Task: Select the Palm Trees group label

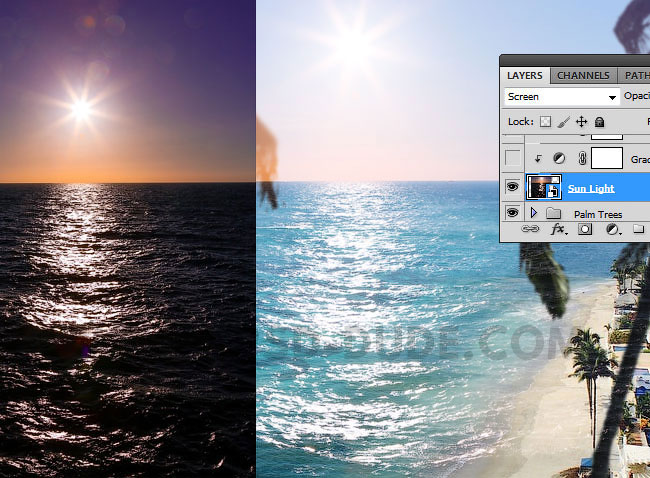Action: [597, 214]
